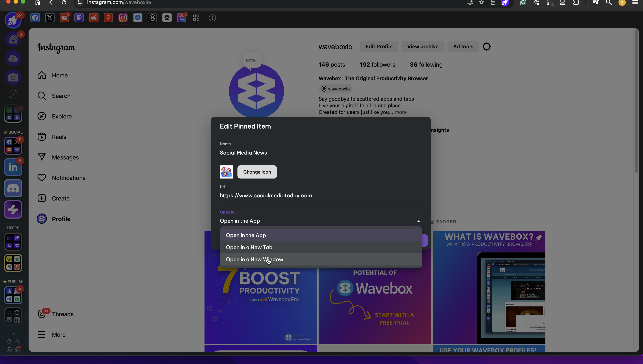Open Instagram Notifications
Viewport: 643px width, 364px height.
(61, 178)
